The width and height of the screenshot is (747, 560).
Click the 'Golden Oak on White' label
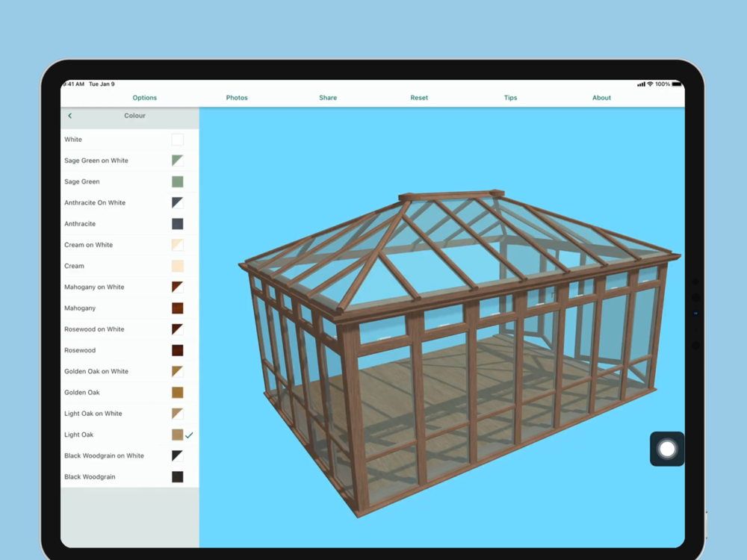[x=96, y=371]
